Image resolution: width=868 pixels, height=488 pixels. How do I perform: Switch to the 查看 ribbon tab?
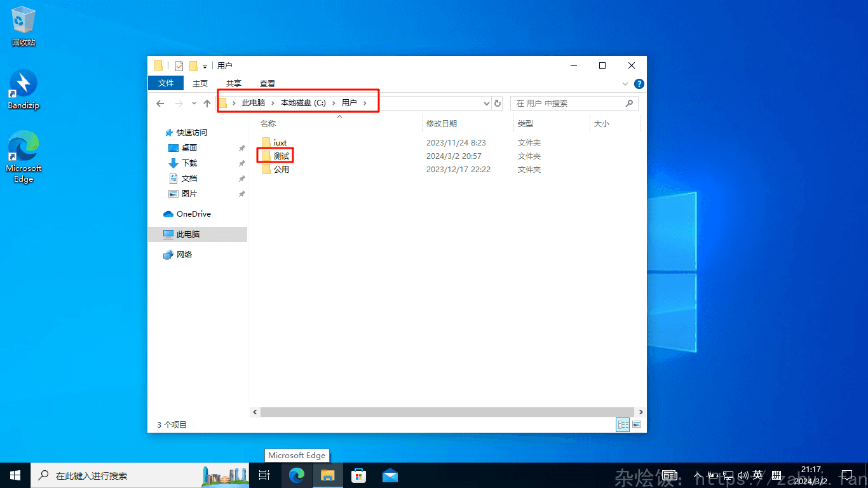click(268, 84)
